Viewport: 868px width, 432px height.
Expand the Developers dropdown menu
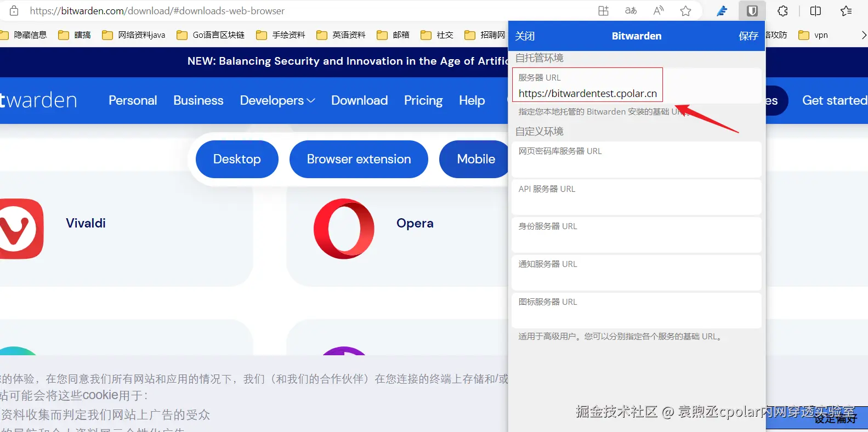coord(277,100)
